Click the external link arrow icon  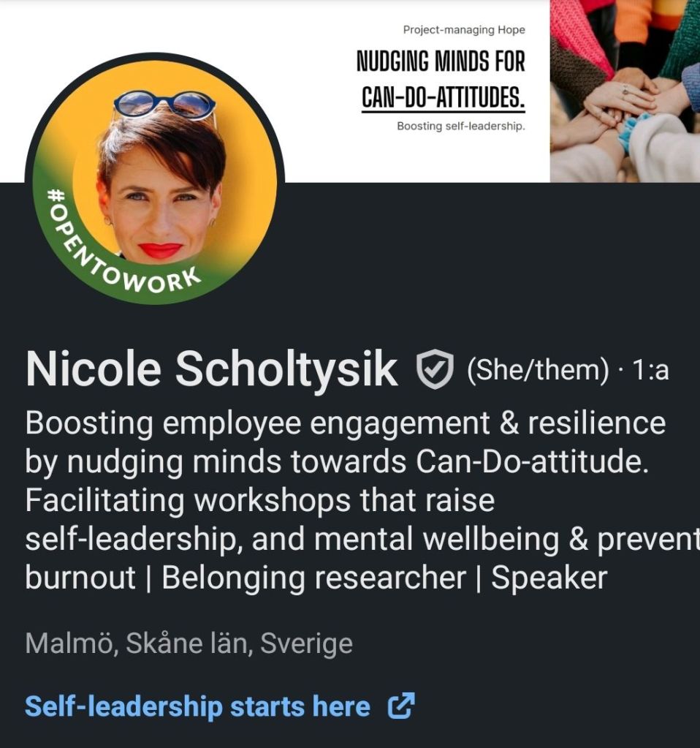click(401, 706)
